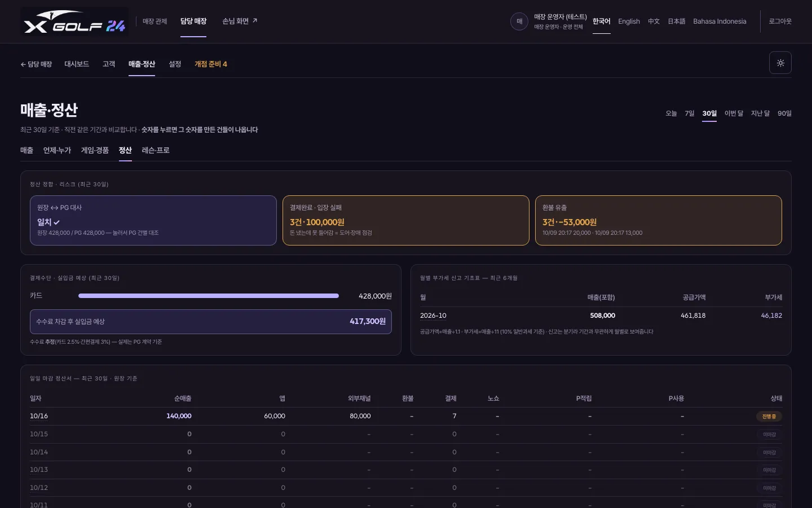Open the 매장 관제 nav item
The height and width of the screenshot is (508, 812).
coord(155,21)
